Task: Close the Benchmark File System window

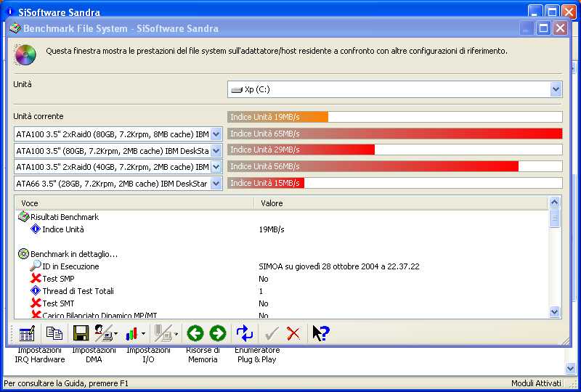Action: (x=561, y=28)
